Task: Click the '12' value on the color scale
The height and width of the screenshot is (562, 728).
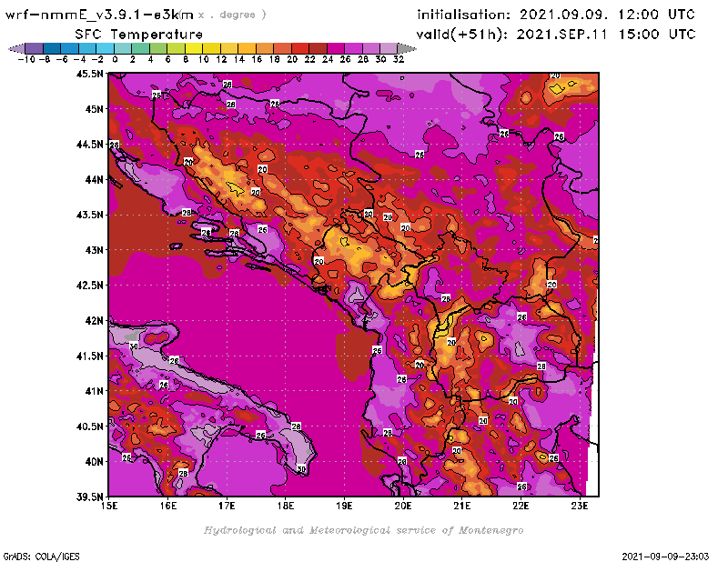Action: [221, 59]
